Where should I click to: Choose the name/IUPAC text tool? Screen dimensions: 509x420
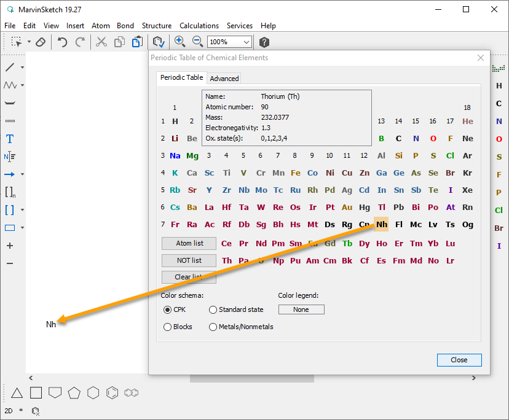pyautogui.click(x=10, y=157)
